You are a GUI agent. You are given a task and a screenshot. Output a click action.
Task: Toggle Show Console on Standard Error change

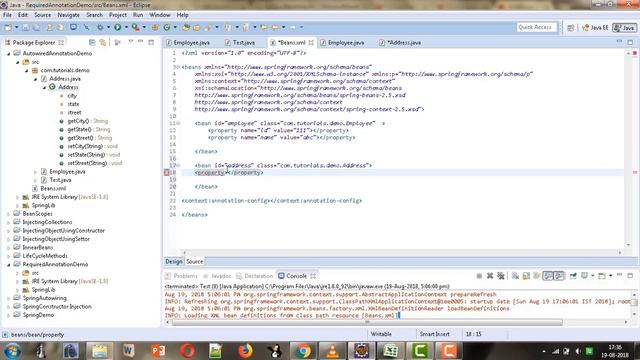pyautogui.click(x=559, y=276)
